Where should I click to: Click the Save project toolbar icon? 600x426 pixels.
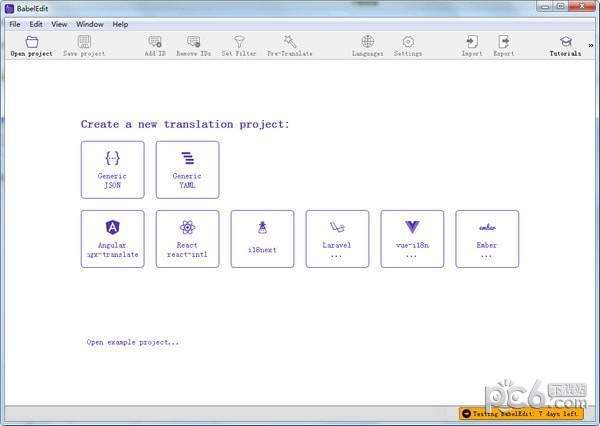84,45
